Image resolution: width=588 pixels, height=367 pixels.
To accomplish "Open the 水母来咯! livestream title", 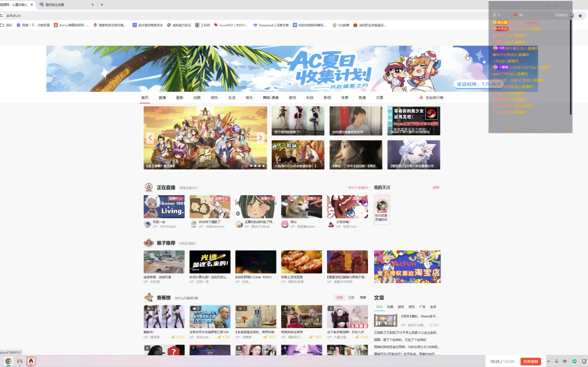I will pyautogui.click(x=343, y=222).
